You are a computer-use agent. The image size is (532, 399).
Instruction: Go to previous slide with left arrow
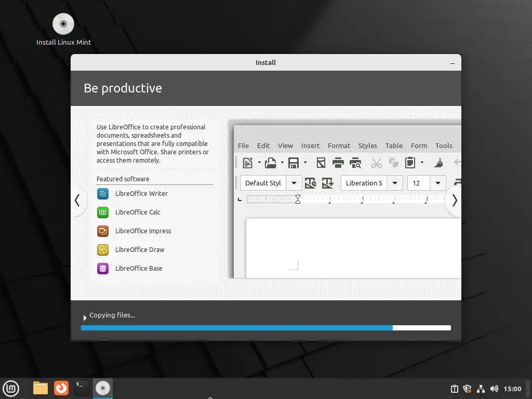77,201
